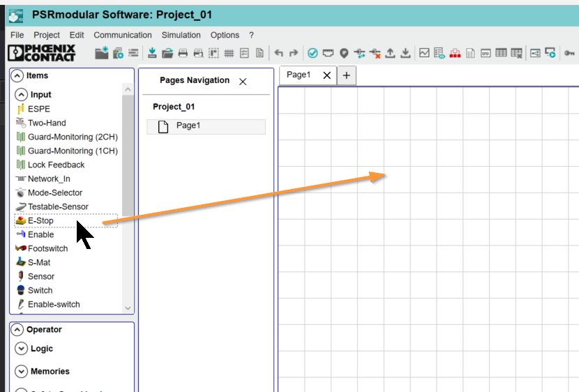579x392 pixels.
Task: Click the save project toolbar icon
Action: pyautogui.click(x=152, y=53)
